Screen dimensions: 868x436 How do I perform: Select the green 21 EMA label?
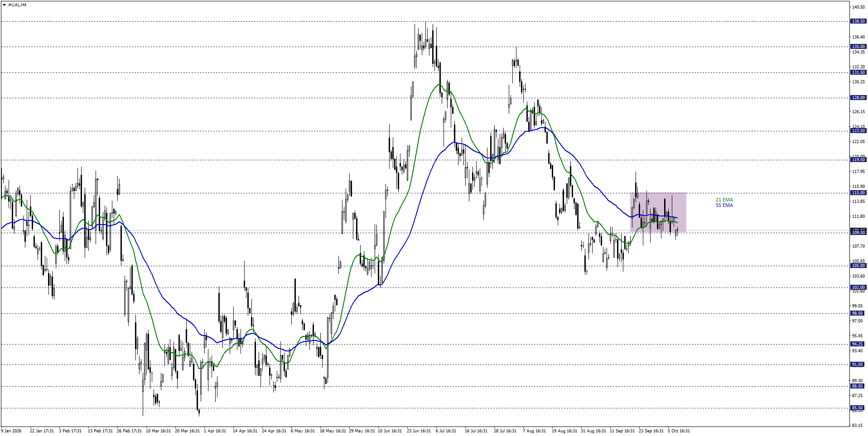[x=724, y=200]
